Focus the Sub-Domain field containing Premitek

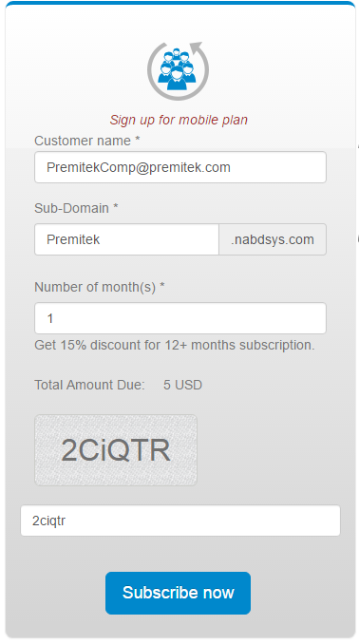(126, 239)
